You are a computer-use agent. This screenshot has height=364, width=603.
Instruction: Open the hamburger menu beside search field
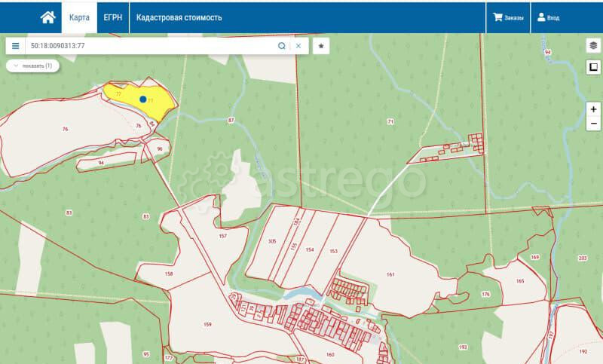15,46
